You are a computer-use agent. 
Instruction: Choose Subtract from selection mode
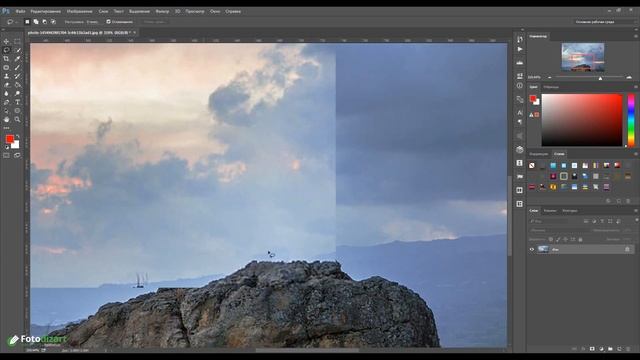pos(44,22)
